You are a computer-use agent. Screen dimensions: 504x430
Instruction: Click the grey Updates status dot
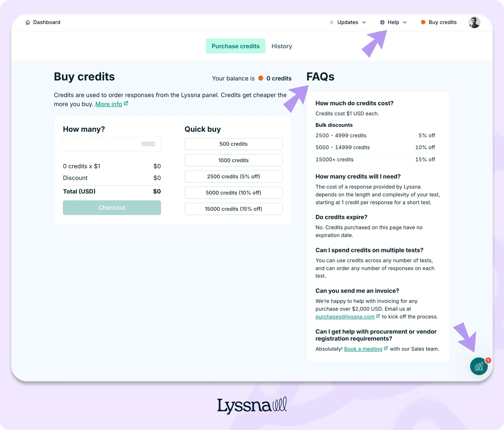click(332, 22)
